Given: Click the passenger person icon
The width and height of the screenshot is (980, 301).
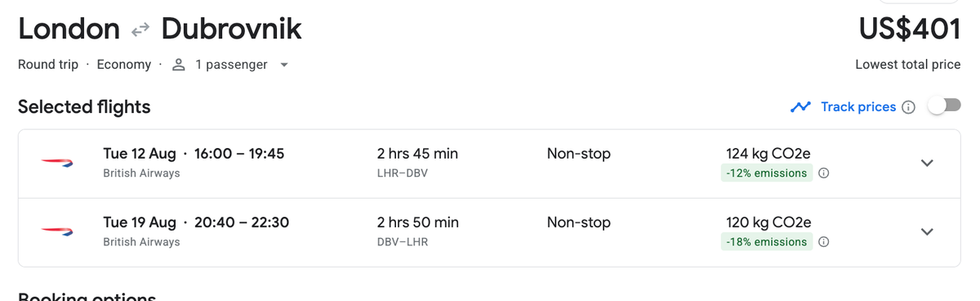Looking at the screenshot, I should tap(179, 65).
